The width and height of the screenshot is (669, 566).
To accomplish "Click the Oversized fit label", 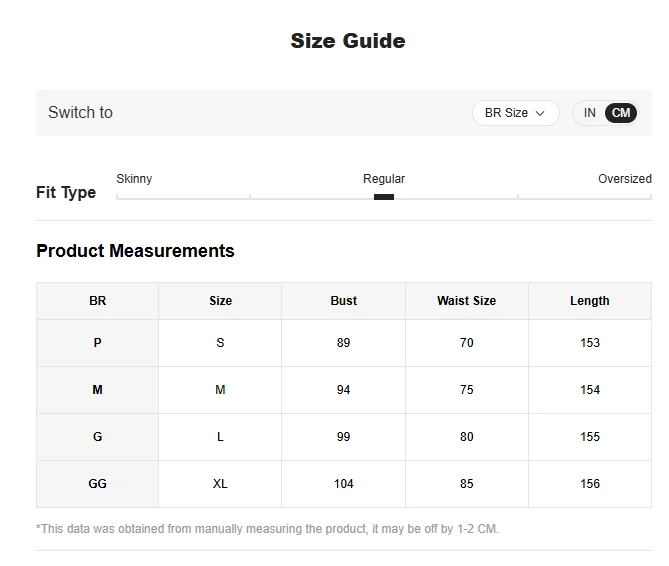I will (624, 179).
